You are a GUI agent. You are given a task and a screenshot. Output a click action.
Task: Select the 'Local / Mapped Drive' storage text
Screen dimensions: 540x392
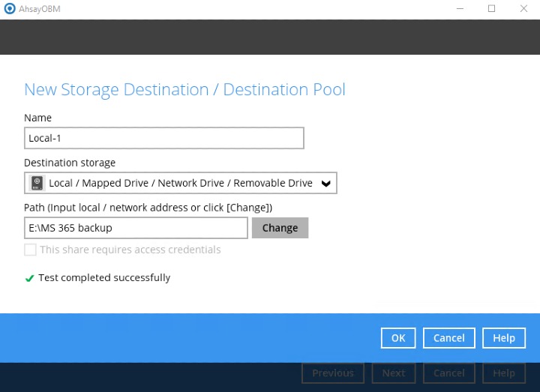(x=180, y=183)
